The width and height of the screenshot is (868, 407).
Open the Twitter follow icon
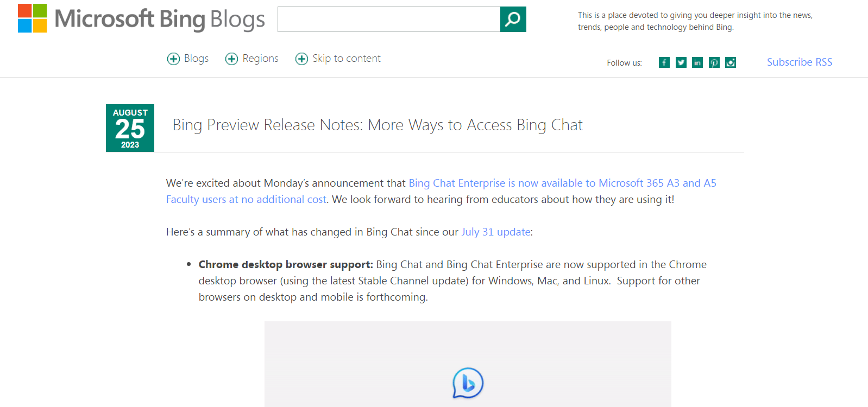click(x=681, y=62)
